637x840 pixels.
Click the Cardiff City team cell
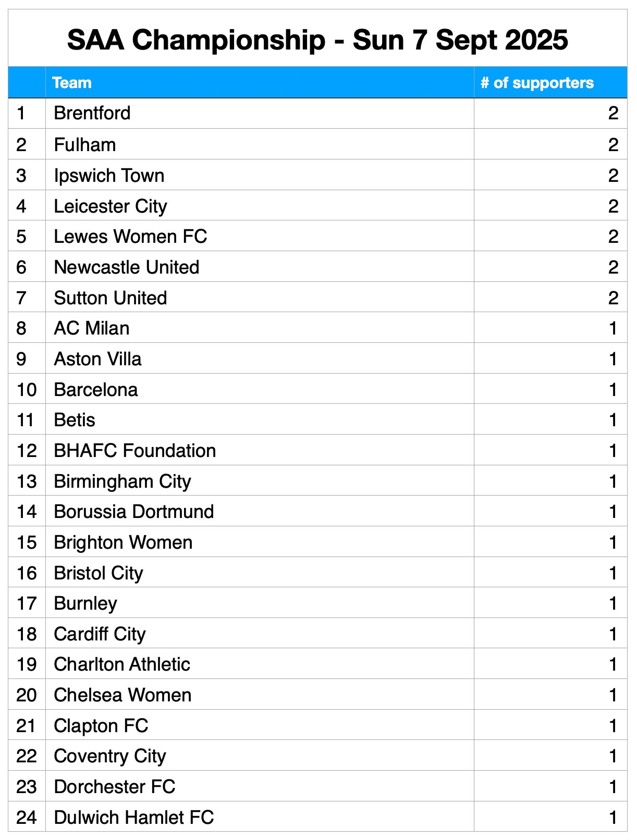pos(100,634)
